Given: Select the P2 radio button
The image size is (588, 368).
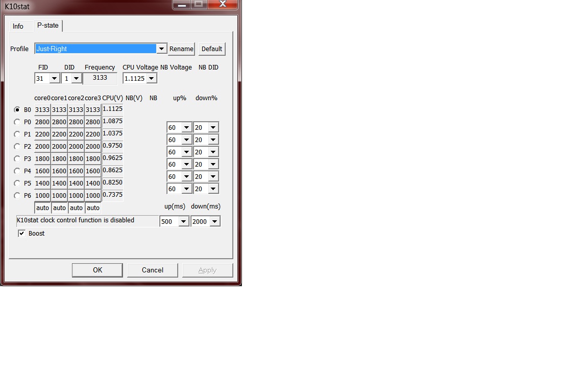Looking at the screenshot, I should pos(17,147).
